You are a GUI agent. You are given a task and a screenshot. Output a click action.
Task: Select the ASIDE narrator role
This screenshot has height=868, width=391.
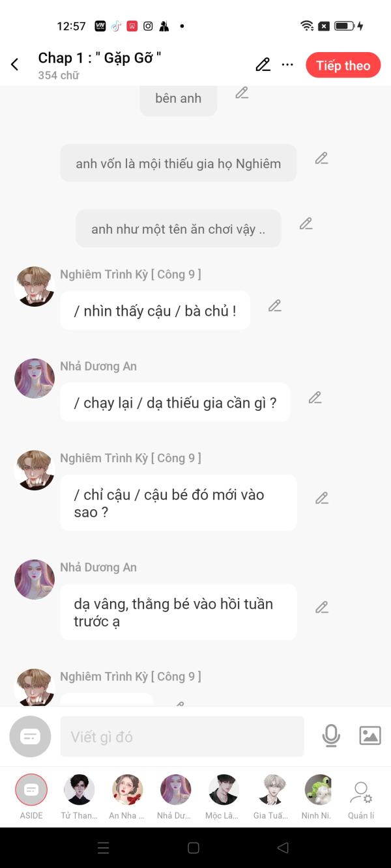click(x=31, y=797)
